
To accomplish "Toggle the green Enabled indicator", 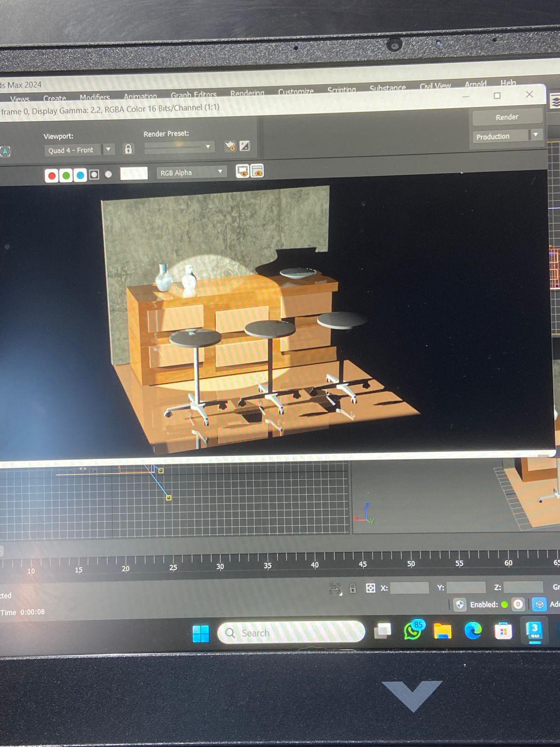I will coord(504,604).
